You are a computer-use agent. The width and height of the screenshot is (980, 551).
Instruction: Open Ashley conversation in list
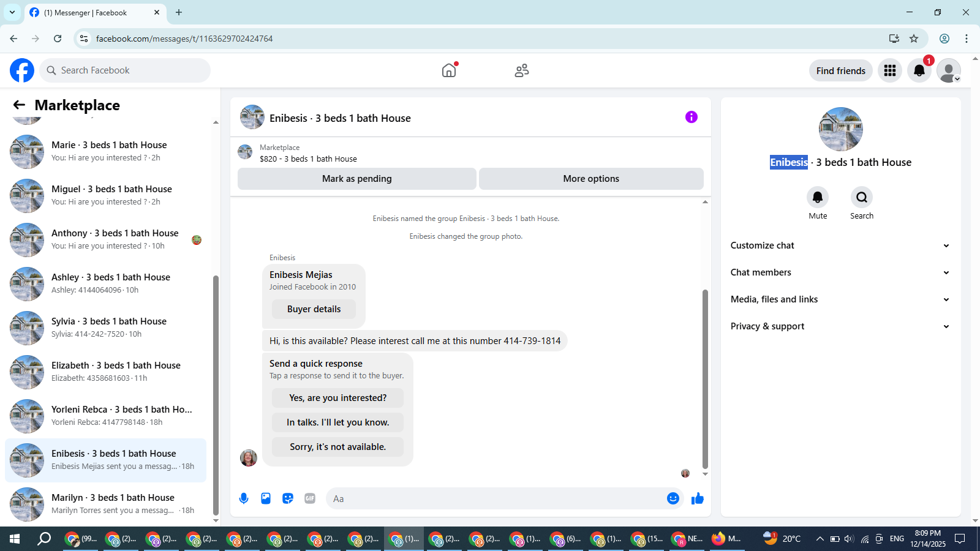click(105, 283)
